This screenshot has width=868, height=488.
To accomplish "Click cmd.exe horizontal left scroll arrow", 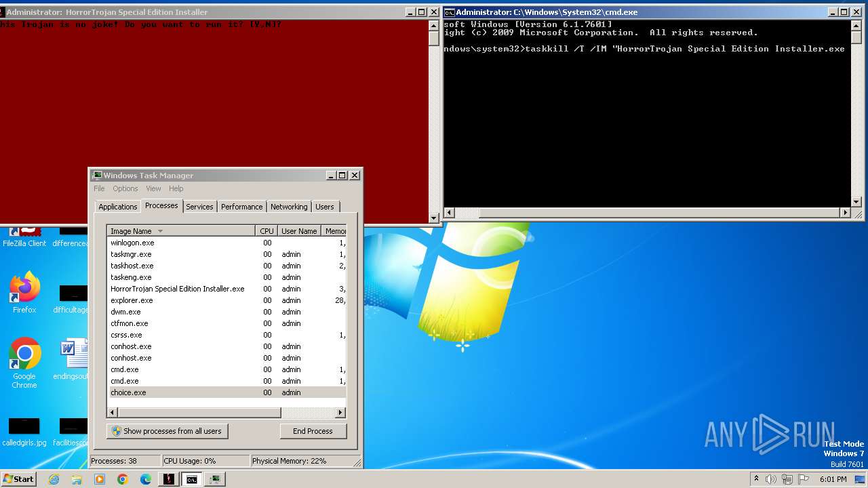I will [x=449, y=213].
